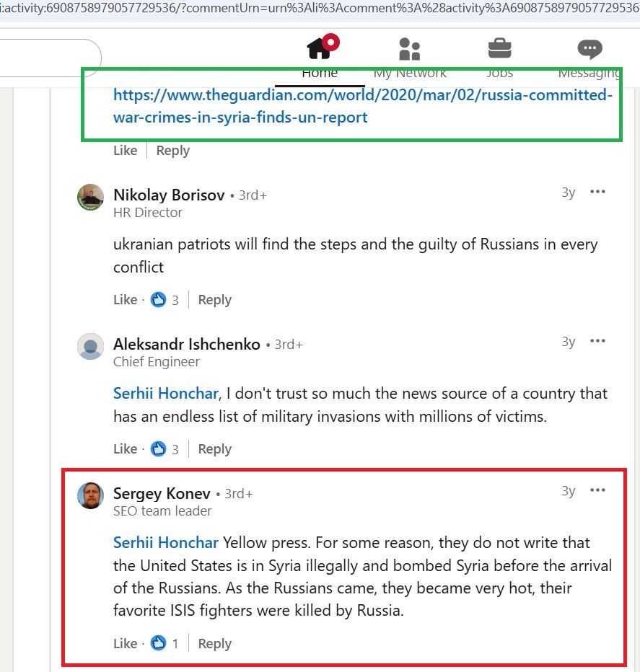The image size is (640, 672).
Task: Open three-dot menu on Aleksandr Ishchenko's comment
Action: [x=597, y=341]
